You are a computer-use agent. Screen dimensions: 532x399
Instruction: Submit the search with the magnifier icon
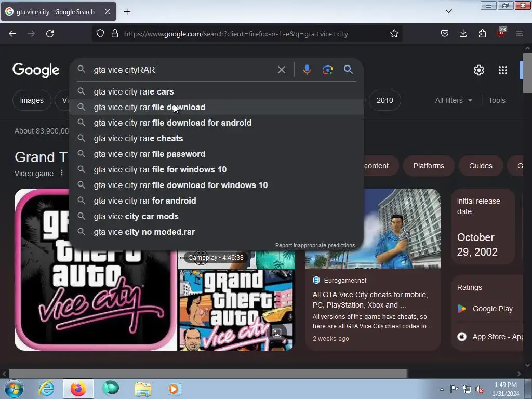coord(348,70)
